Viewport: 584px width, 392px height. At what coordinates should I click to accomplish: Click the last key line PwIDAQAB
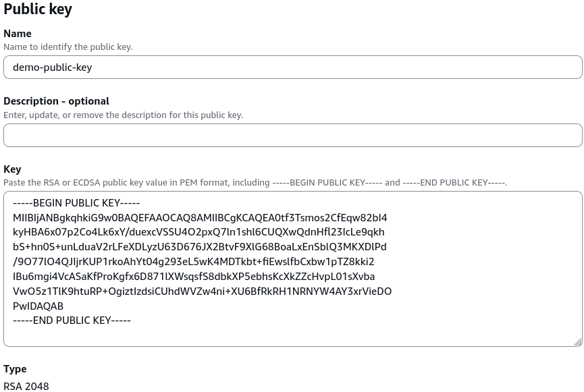point(38,306)
